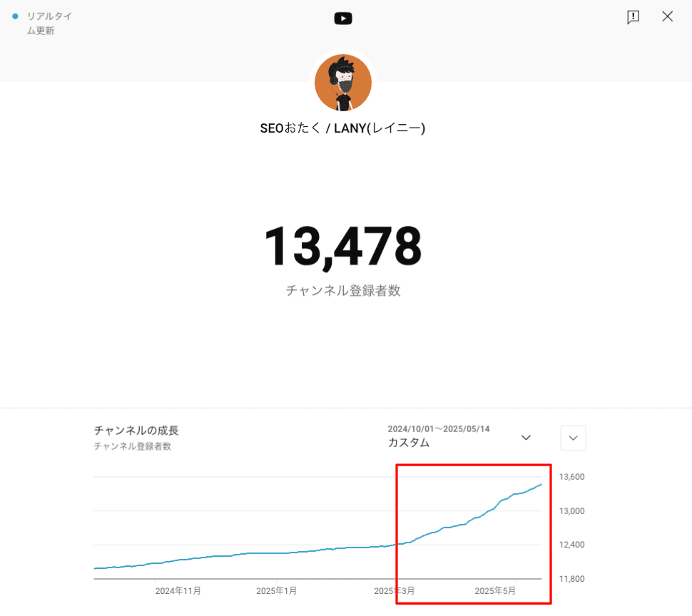Open the カスタム date range dropdown
This screenshot has width=692, height=616.
click(459, 436)
